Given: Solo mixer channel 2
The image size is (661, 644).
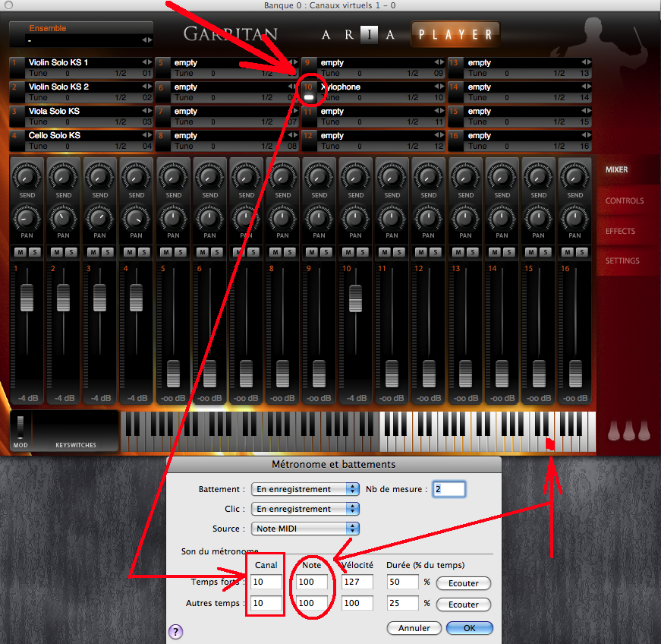Looking at the screenshot, I should coord(71,252).
